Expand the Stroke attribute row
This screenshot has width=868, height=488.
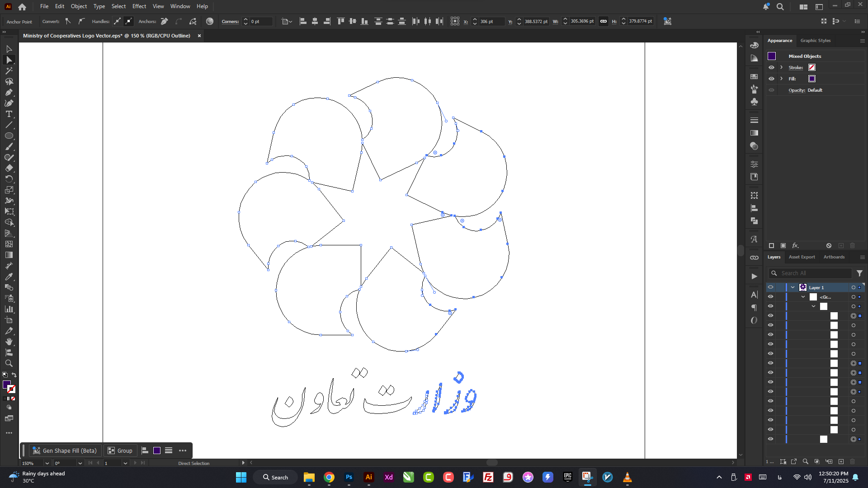click(781, 67)
